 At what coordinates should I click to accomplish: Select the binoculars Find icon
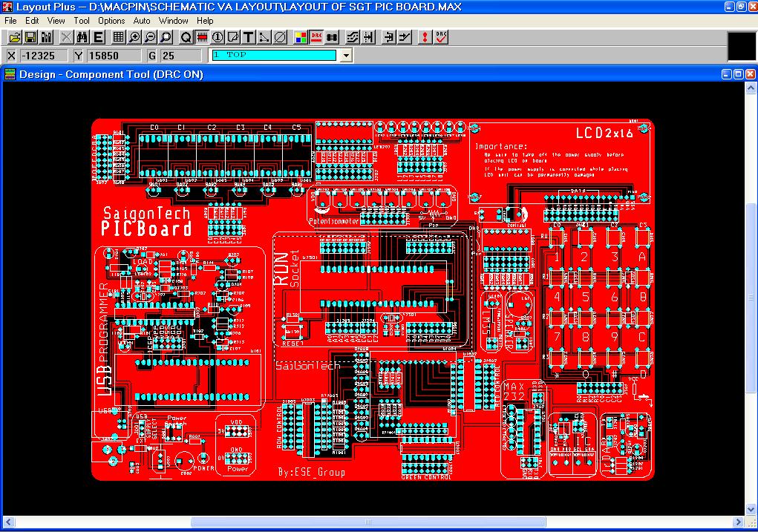pos(82,37)
